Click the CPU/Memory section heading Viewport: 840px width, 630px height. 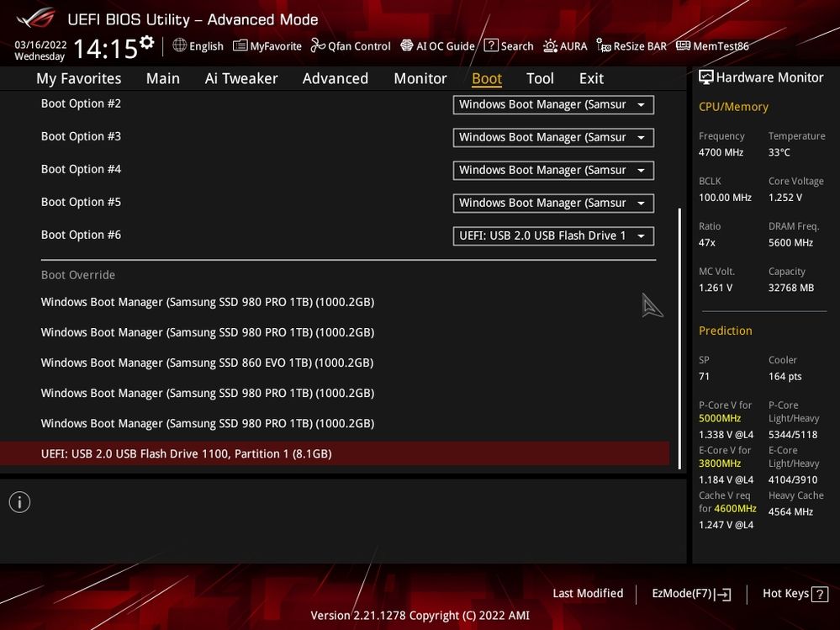click(x=734, y=107)
